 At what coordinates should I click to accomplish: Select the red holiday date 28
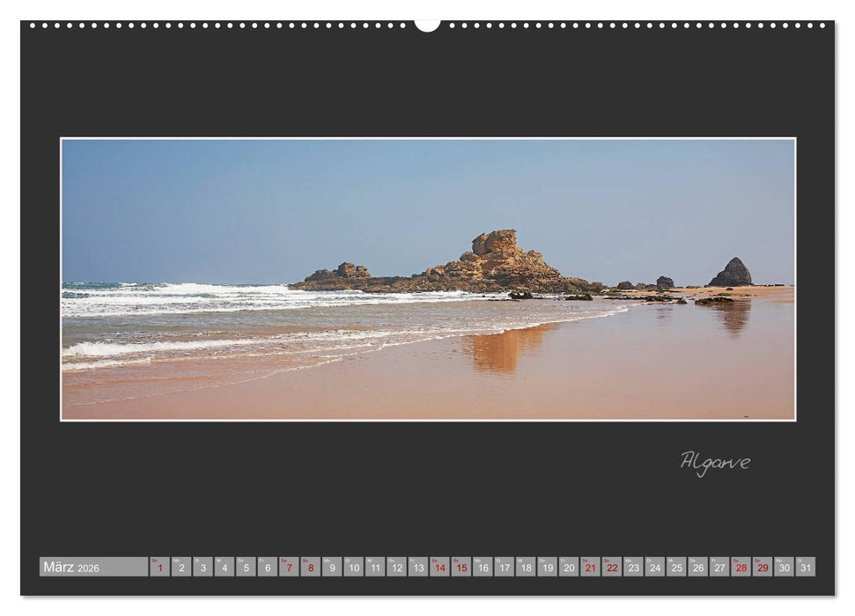click(741, 568)
